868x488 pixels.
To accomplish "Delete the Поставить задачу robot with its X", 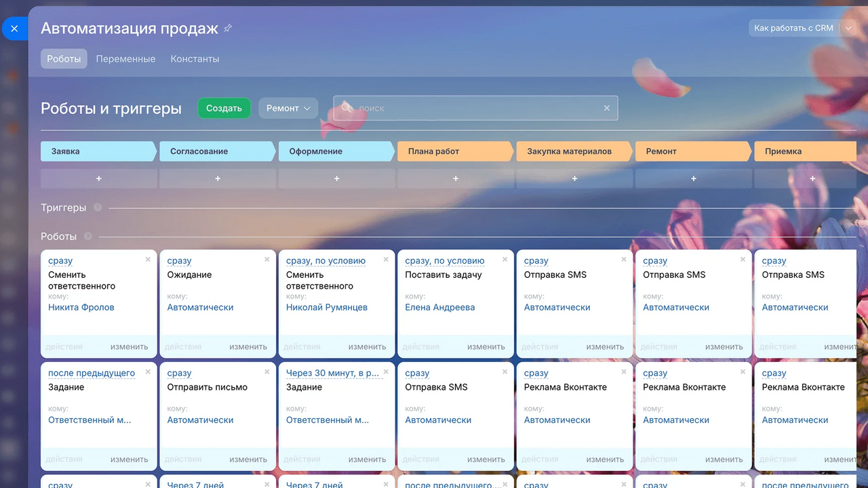I will 505,260.
